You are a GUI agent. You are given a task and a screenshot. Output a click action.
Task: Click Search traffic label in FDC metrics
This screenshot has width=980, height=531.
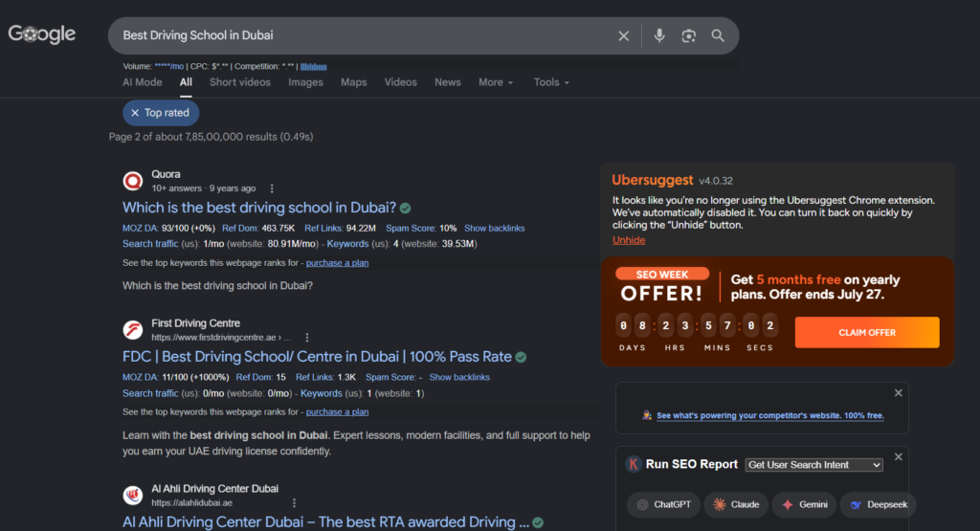click(x=150, y=393)
